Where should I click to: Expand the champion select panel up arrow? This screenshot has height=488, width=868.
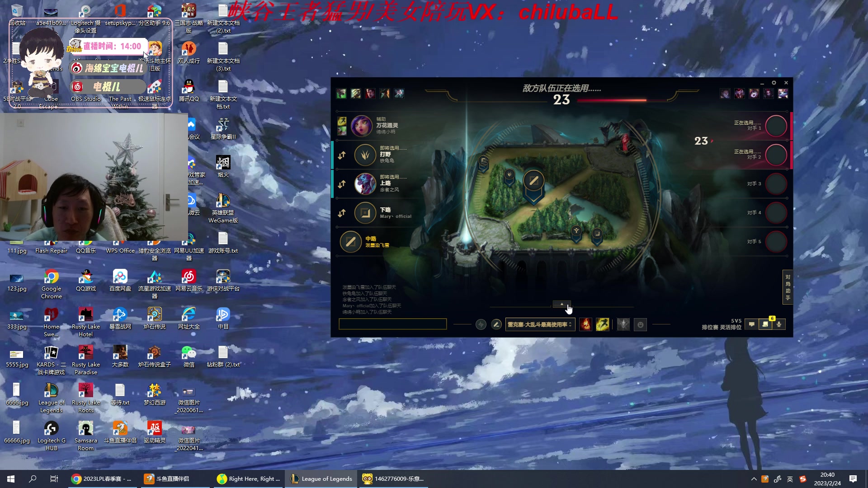pos(562,304)
